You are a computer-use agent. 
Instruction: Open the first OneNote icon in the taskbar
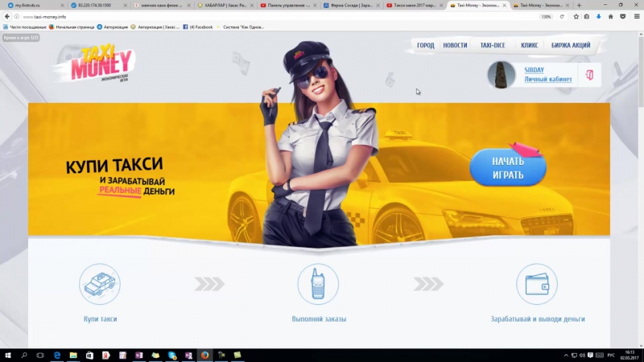point(138,356)
